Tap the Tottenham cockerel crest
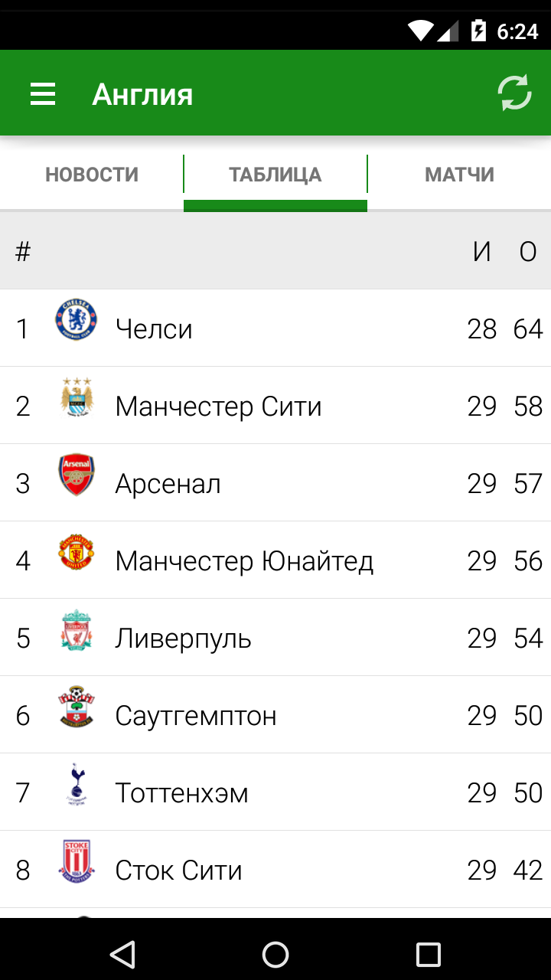Image resolution: width=551 pixels, height=980 pixels. 77,785
